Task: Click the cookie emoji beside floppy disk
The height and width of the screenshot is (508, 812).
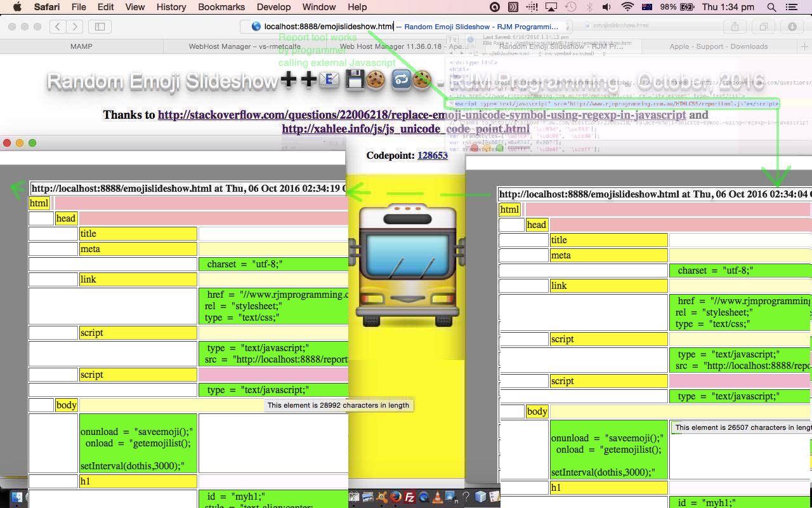Action: 376,80
